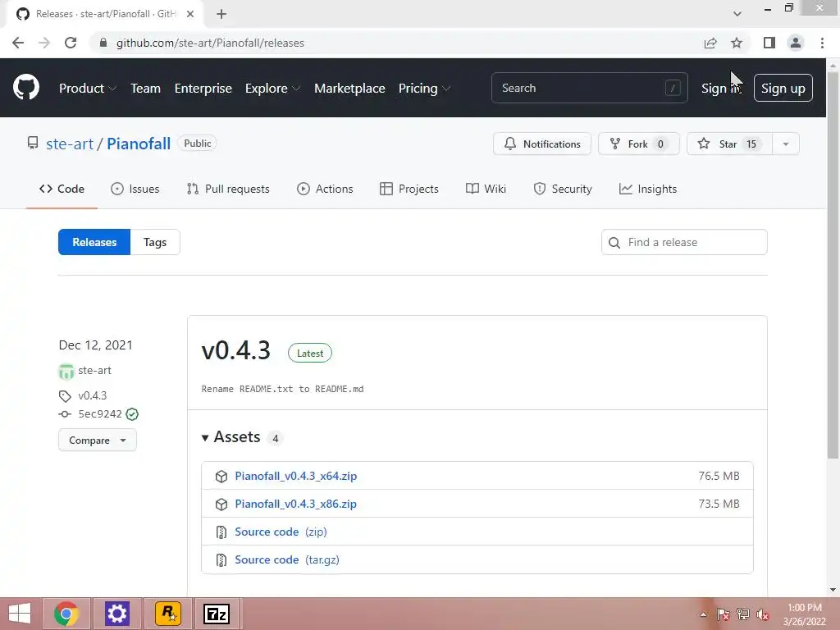Viewport: 840px width, 630px height.
Task: Open commit 5ec9242 link
Action: click(100, 414)
